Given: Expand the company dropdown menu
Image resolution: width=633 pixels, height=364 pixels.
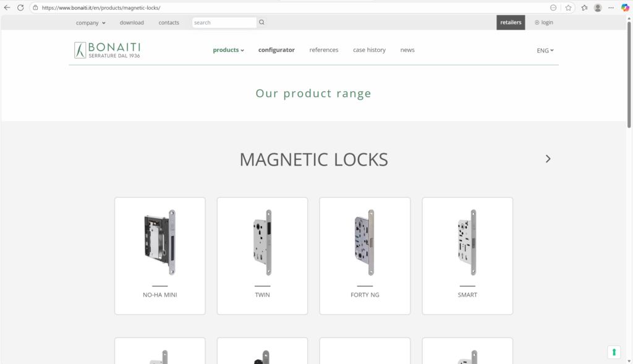Looking at the screenshot, I should (91, 23).
